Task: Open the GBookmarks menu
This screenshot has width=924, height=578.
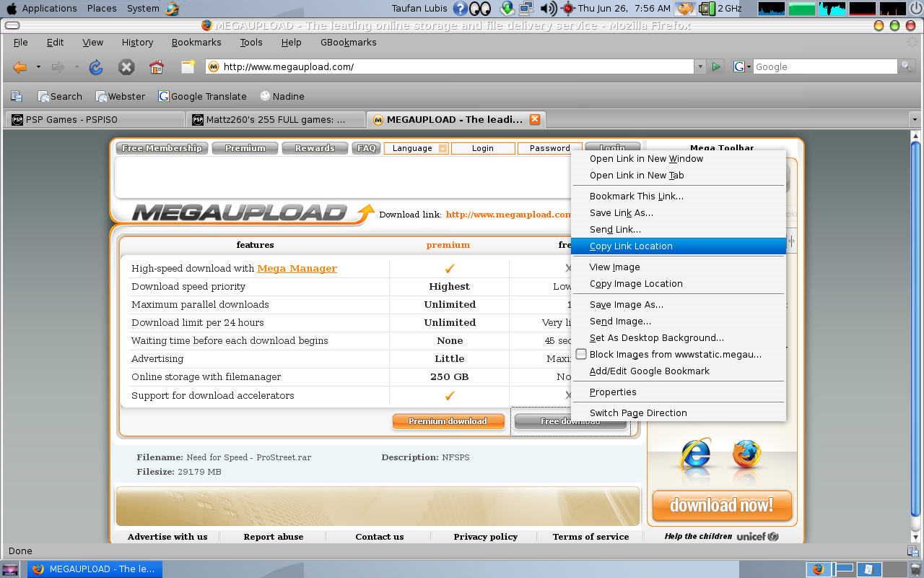Action: [x=348, y=43]
